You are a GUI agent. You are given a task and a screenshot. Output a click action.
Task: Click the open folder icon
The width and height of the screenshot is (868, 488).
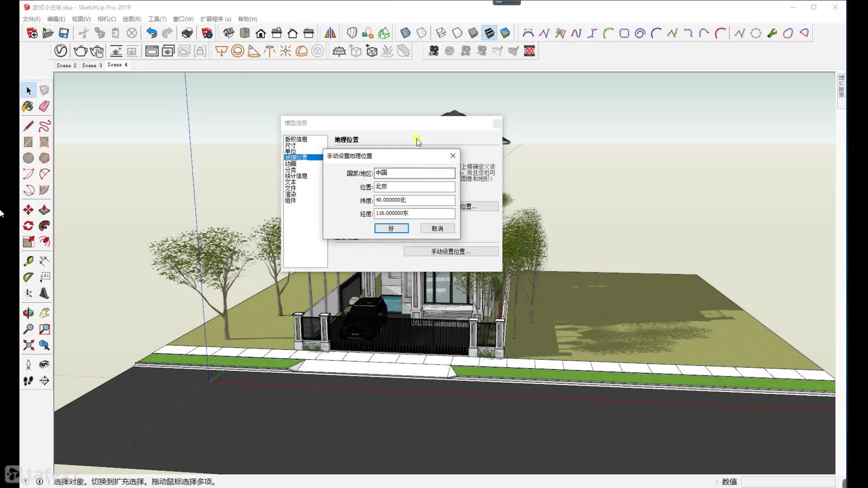tap(48, 33)
